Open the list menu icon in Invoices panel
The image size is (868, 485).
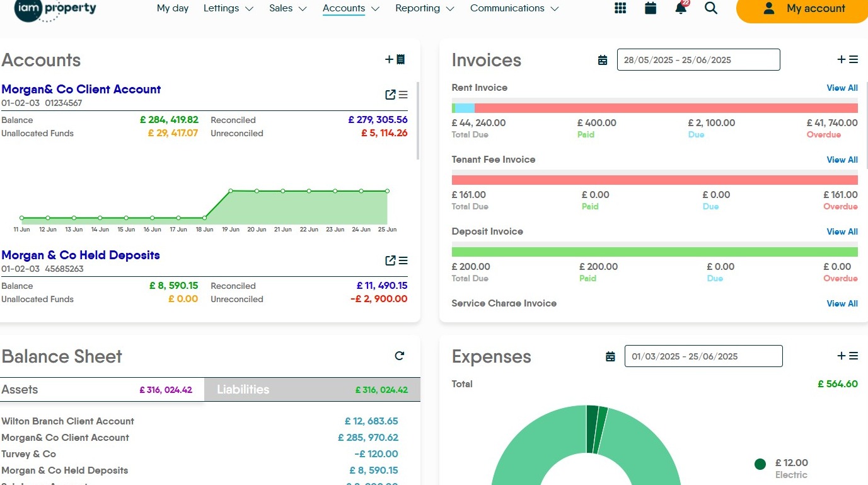click(854, 59)
